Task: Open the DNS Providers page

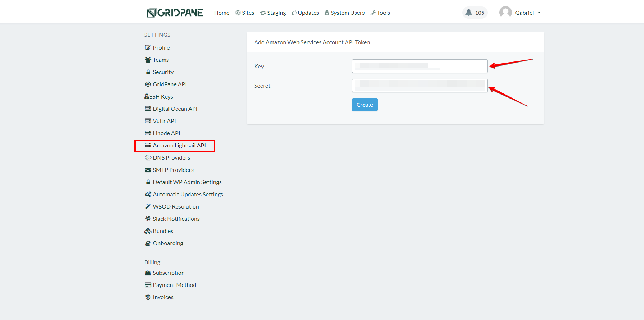Action: [171, 157]
